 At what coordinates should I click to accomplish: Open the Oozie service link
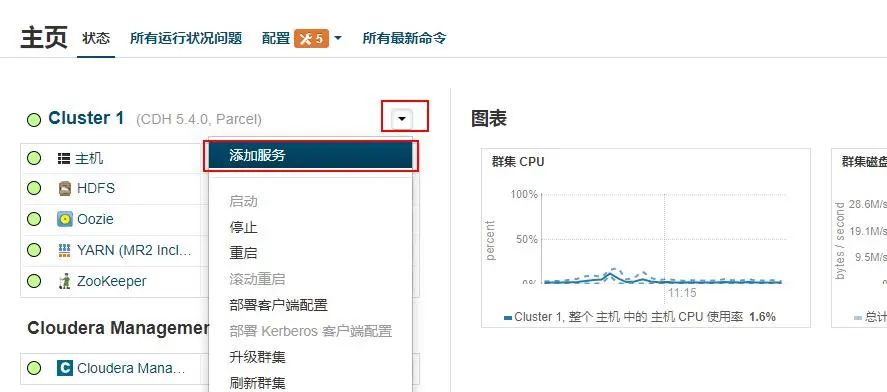pos(95,219)
